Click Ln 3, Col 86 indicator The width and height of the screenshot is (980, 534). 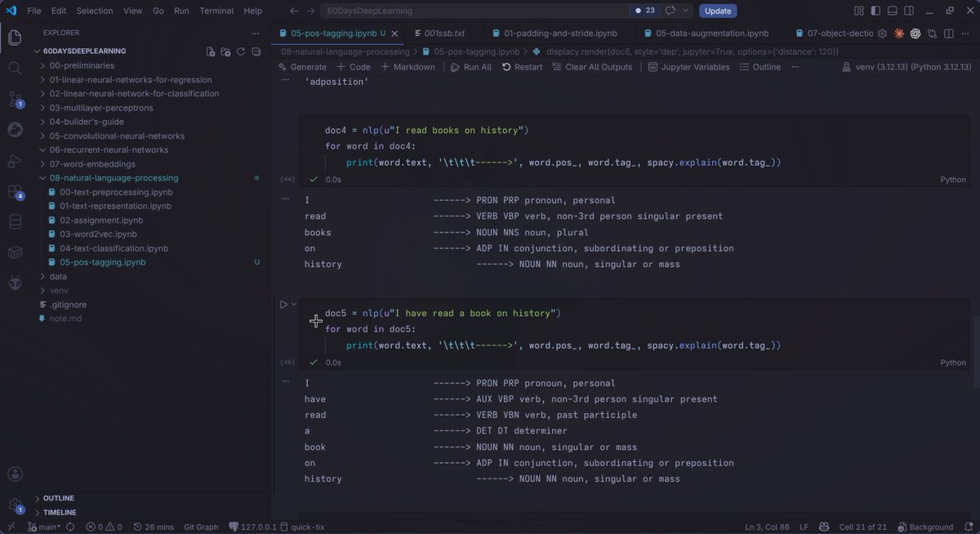pos(768,527)
